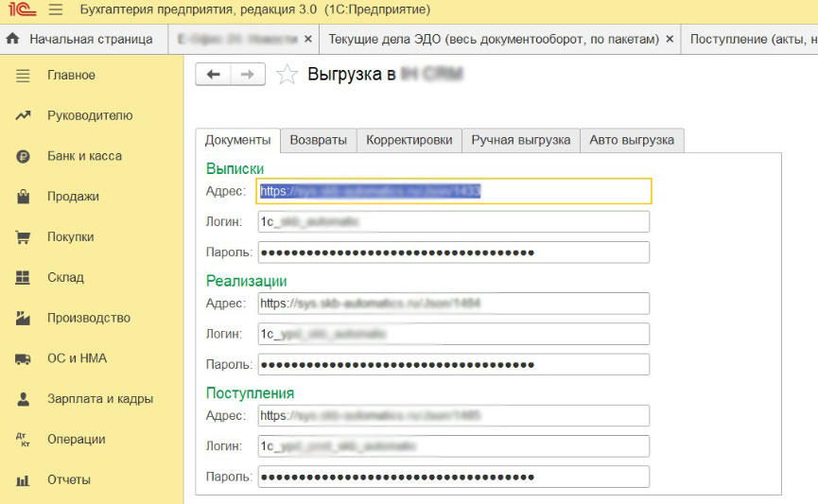Click the Выписки Адрес field
Image resolution: width=818 pixels, height=504 pixels.
(453, 191)
